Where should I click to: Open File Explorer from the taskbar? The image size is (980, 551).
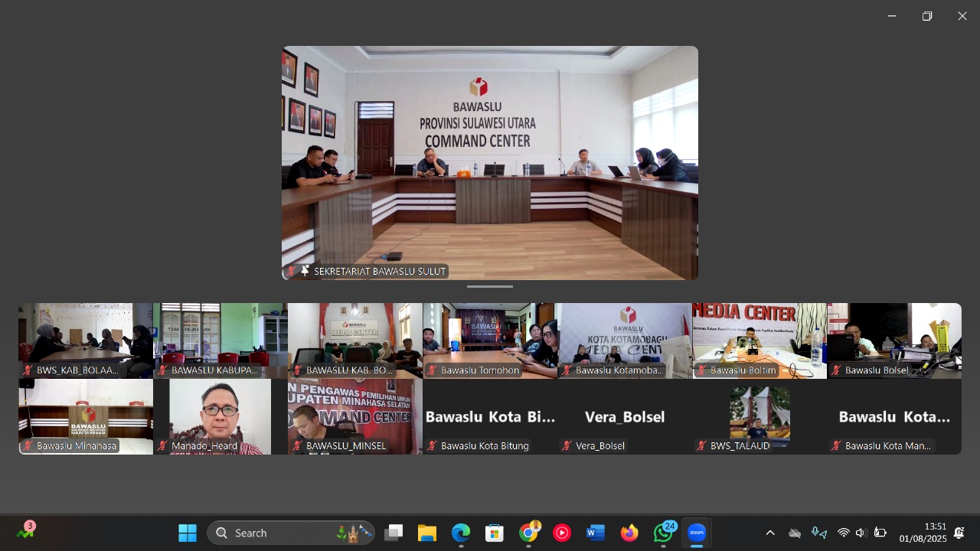(x=427, y=533)
